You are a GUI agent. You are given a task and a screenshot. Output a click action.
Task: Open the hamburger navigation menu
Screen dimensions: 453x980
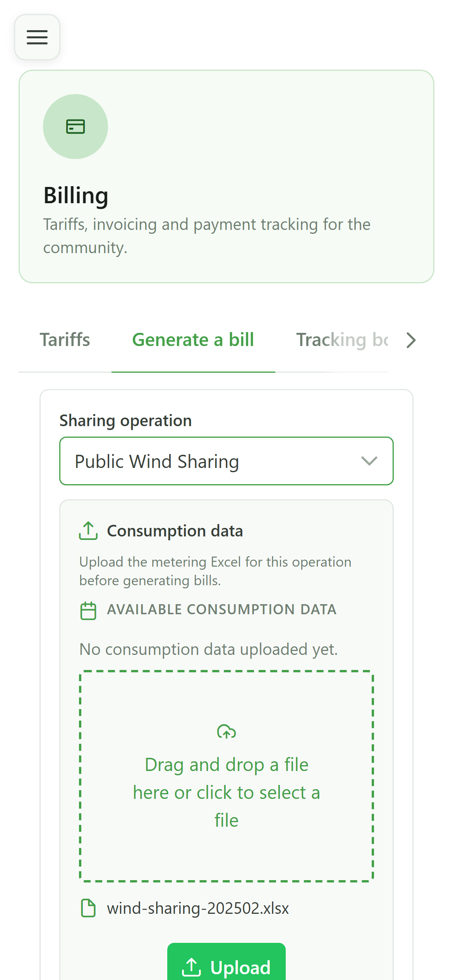pyautogui.click(x=37, y=37)
